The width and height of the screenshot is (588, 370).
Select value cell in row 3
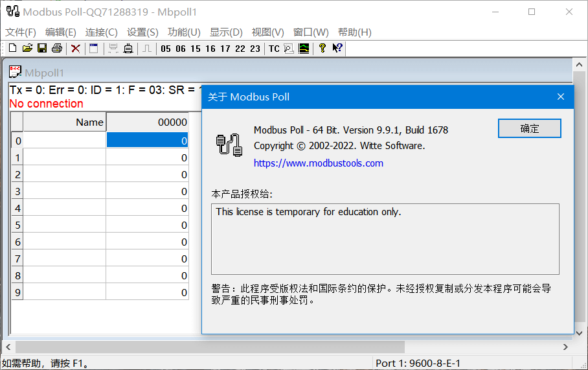pos(148,191)
